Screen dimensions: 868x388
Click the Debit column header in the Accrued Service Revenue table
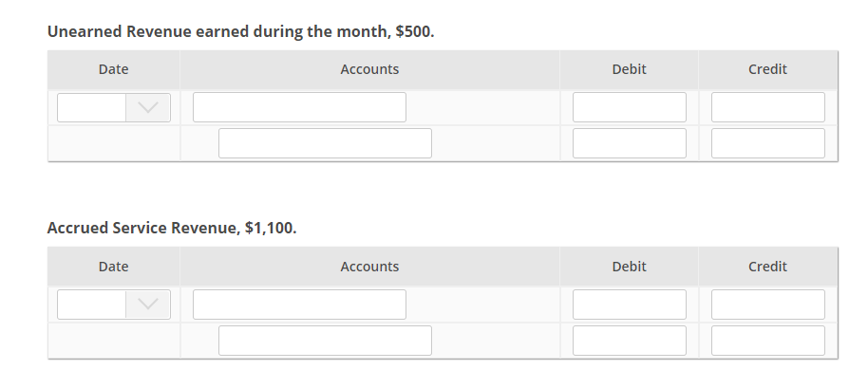pos(629,267)
